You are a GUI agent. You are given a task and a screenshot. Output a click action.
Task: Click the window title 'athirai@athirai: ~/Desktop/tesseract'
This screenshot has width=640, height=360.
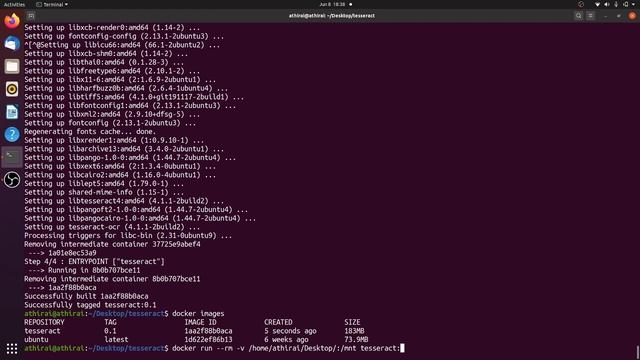331,16
